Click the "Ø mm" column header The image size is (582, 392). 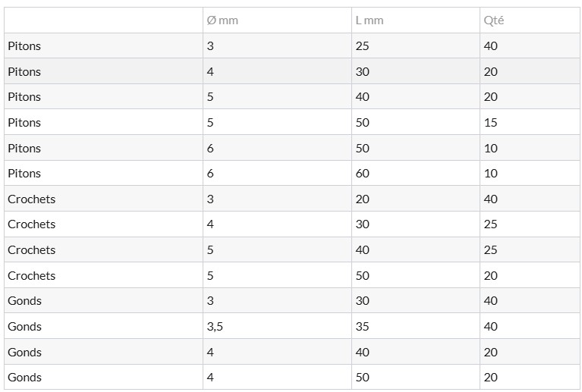point(222,20)
